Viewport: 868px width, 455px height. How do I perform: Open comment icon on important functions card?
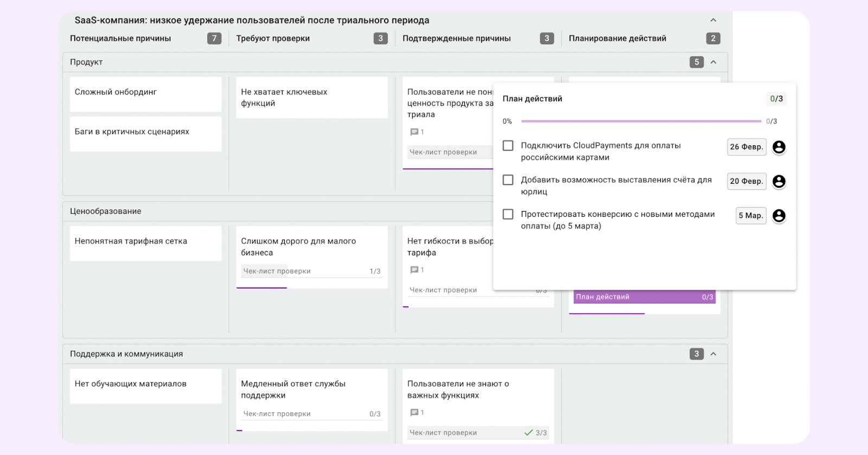(x=414, y=413)
